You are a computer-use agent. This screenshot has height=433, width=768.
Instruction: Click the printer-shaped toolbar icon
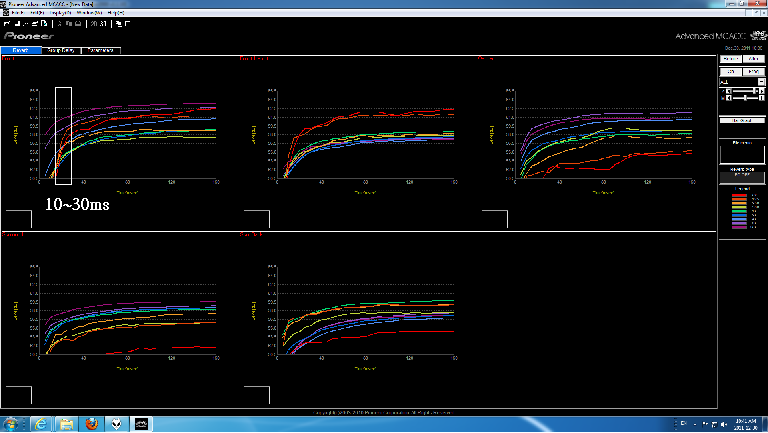coord(78,24)
